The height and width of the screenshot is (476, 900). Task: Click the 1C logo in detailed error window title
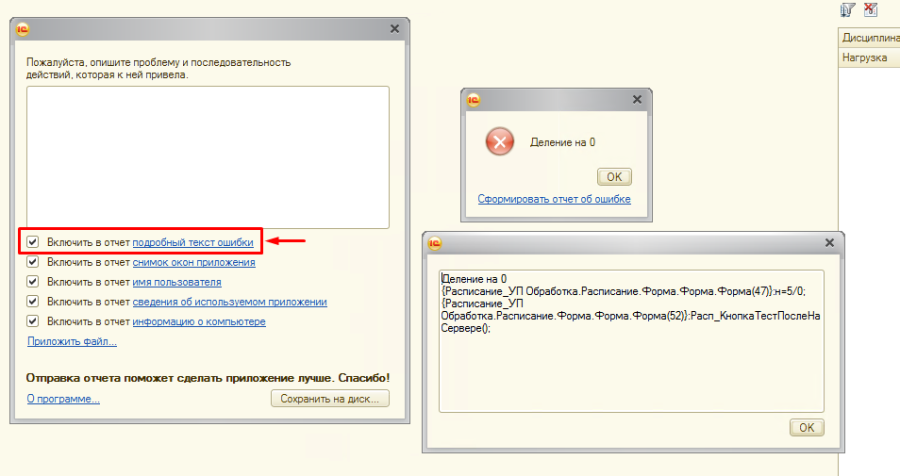435,243
